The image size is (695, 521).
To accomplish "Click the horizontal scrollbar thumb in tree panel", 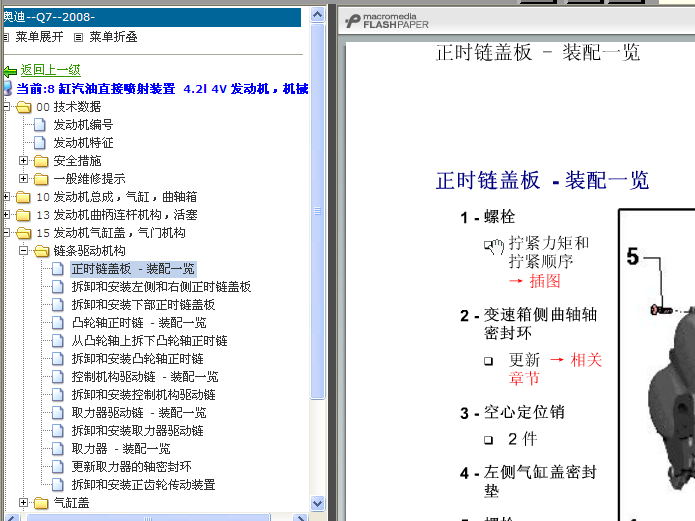I will pos(148,517).
